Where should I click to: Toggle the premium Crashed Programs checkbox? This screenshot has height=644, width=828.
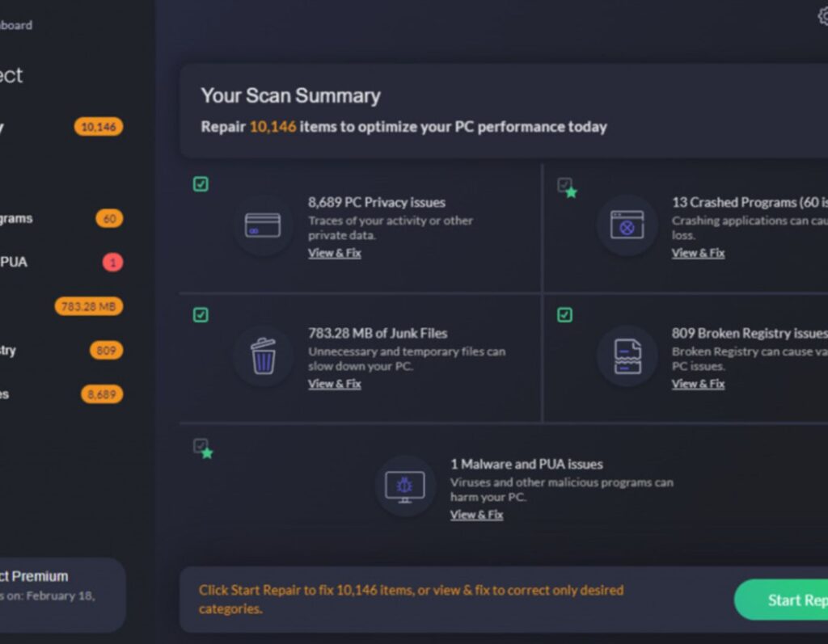point(567,187)
